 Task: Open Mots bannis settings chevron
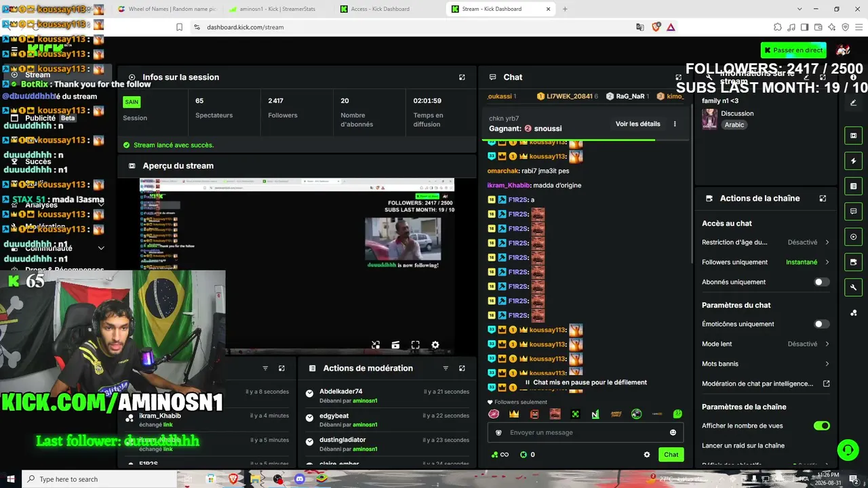coord(827,364)
